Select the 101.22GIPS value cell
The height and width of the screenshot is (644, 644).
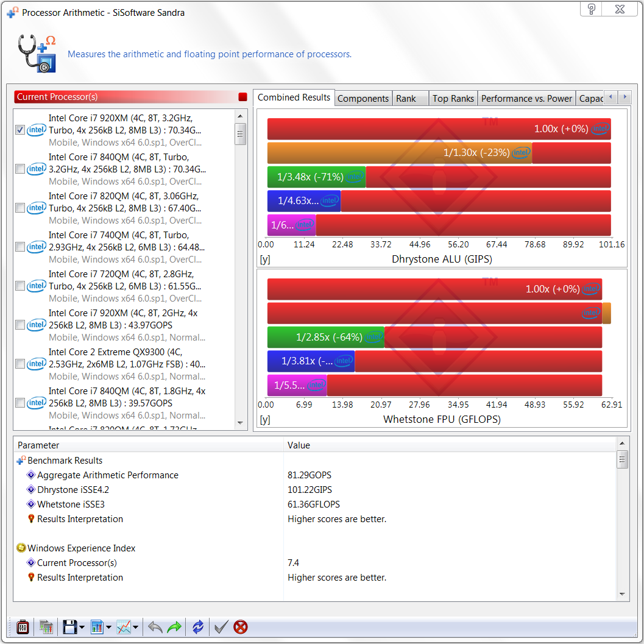310,490
